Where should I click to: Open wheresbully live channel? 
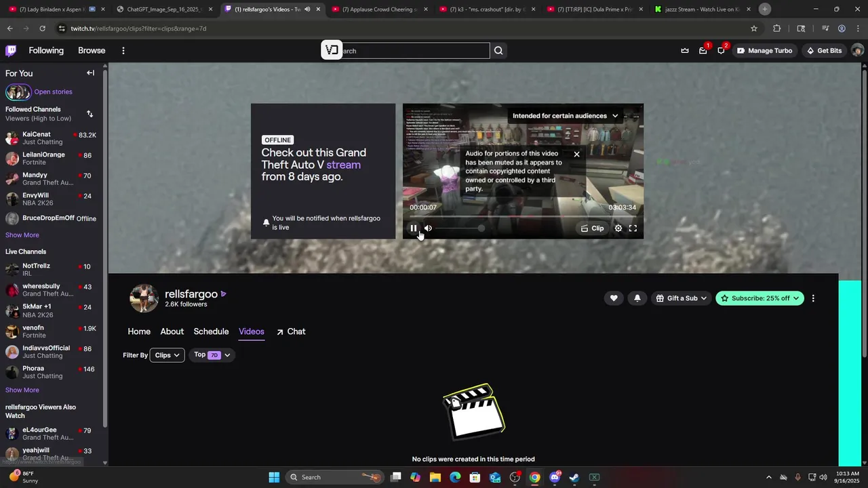[x=52, y=290]
